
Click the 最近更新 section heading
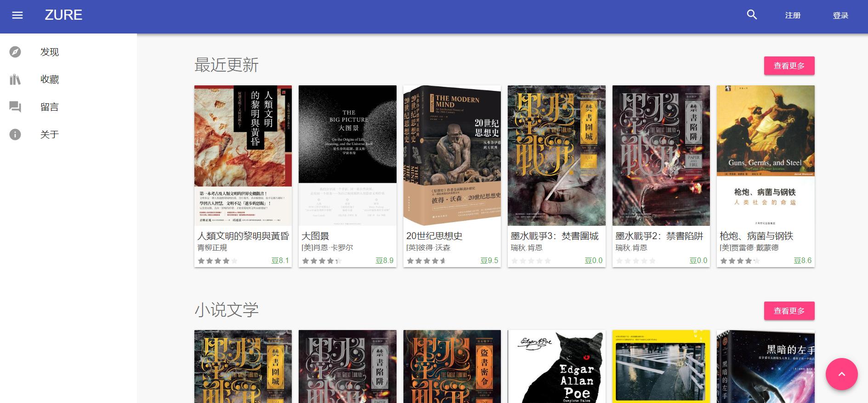[x=227, y=65]
